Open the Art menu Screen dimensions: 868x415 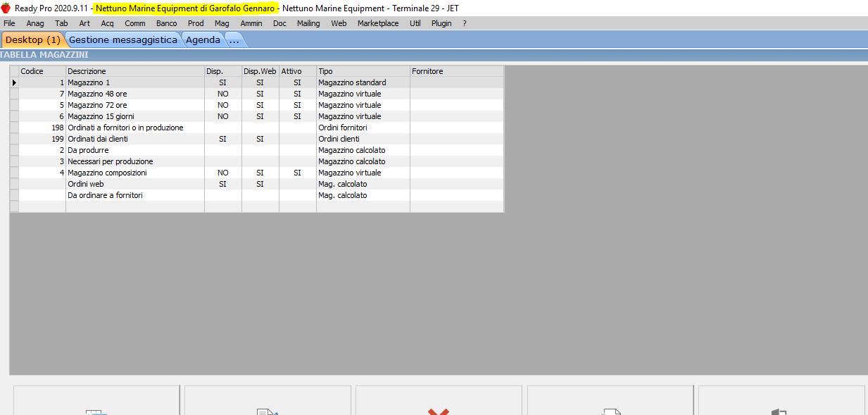pyautogui.click(x=84, y=23)
